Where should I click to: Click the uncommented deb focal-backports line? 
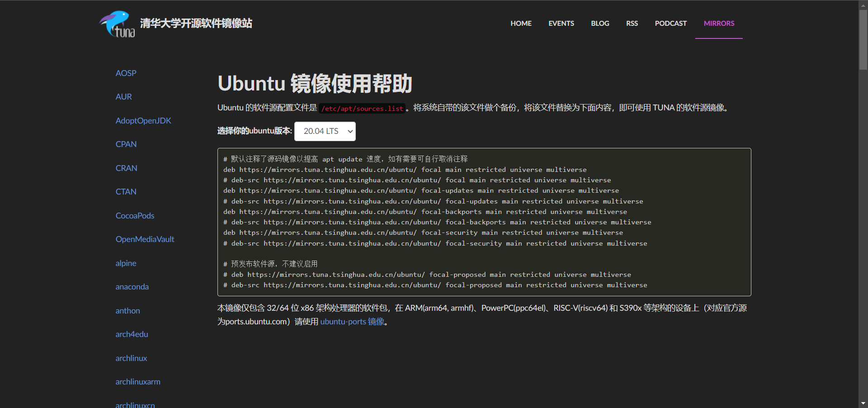pos(425,212)
